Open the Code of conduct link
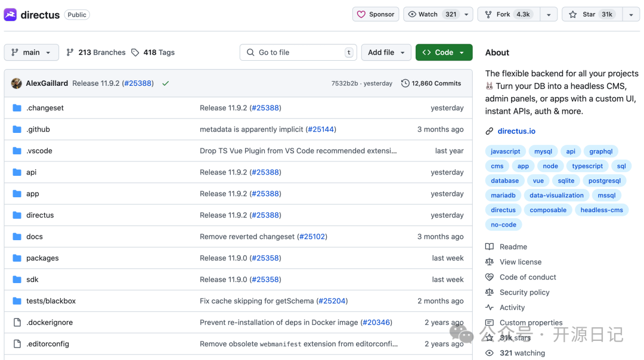This screenshot has height=360, width=644. click(528, 277)
